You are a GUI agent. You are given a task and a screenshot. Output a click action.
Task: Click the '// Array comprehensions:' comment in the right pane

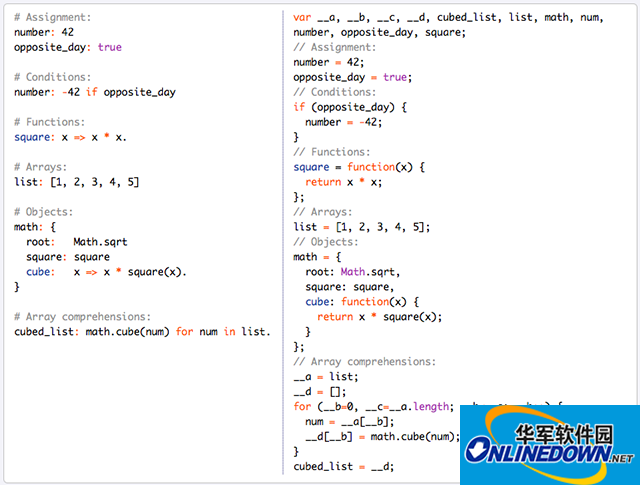pos(364,362)
